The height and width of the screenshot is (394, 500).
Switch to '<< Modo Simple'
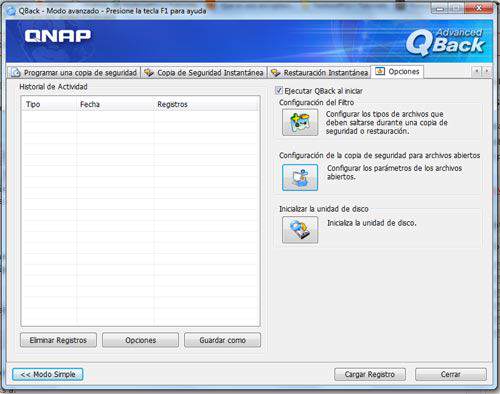(x=48, y=374)
